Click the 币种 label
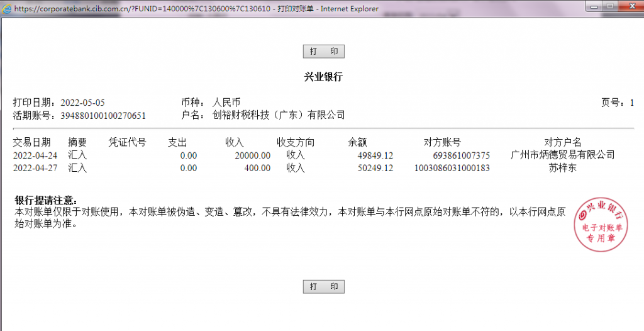644x331 pixels. click(x=193, y=103)
